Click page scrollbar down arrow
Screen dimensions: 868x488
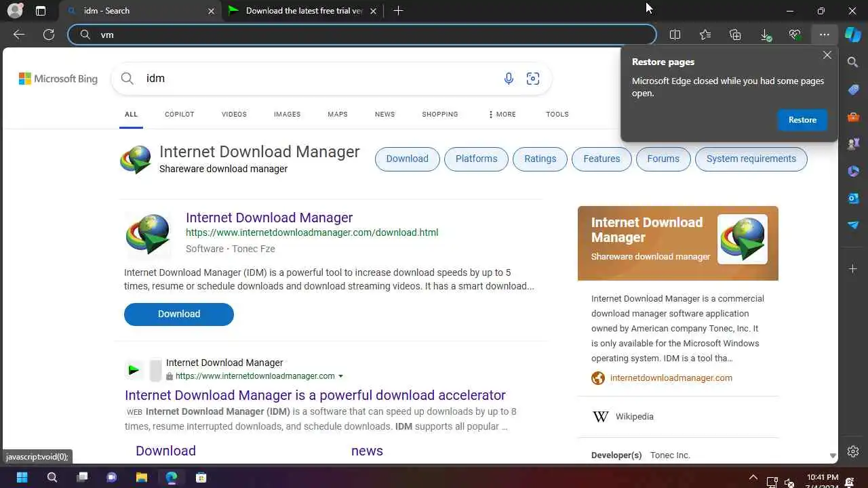(x=833, y=456)
